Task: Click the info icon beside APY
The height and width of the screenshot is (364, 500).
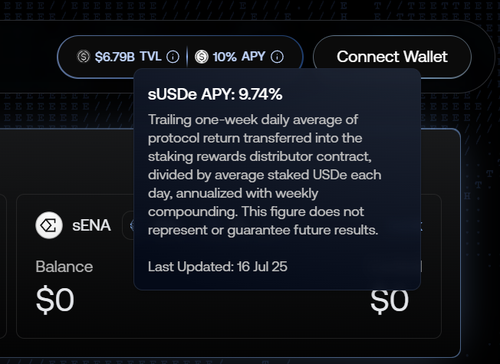Action: coord(277,57)
